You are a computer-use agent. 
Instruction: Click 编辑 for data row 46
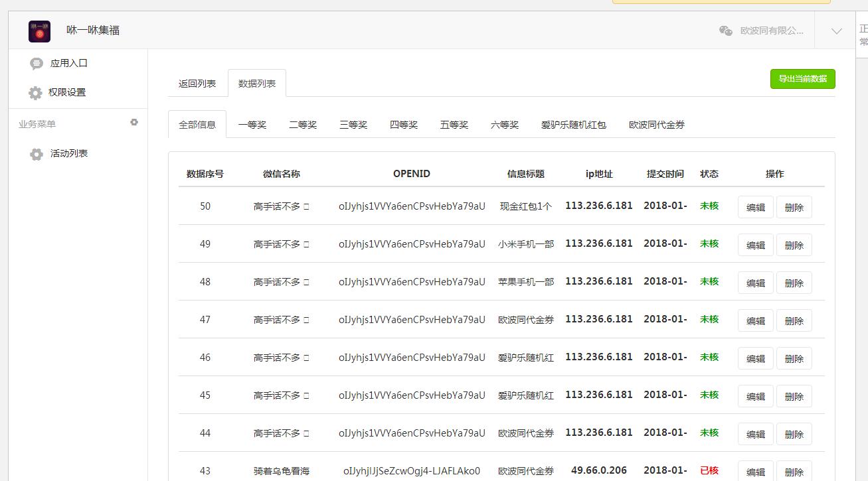(x=756, y=358)
